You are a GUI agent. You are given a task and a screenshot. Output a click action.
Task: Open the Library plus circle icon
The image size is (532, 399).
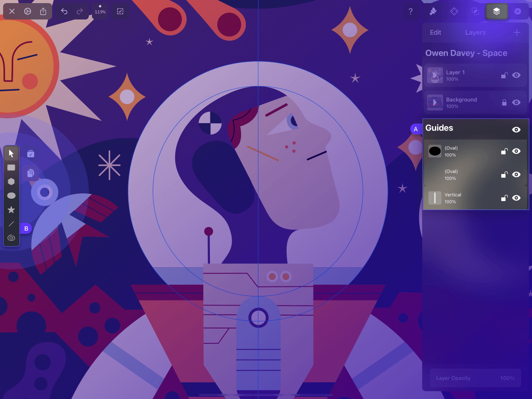pyautogui.click(x=518, y=11)
